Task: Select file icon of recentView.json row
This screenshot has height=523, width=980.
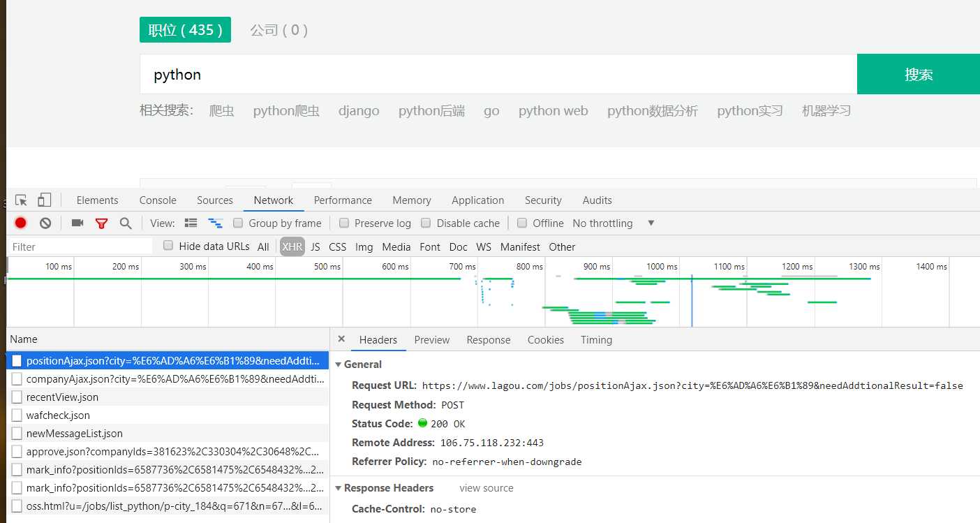Action: click(17, 397)
